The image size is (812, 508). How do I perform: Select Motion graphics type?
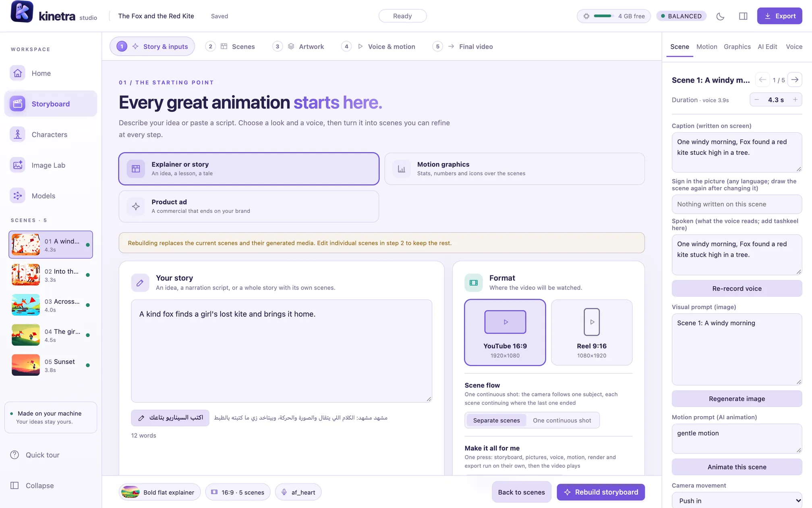pos(514,169)
